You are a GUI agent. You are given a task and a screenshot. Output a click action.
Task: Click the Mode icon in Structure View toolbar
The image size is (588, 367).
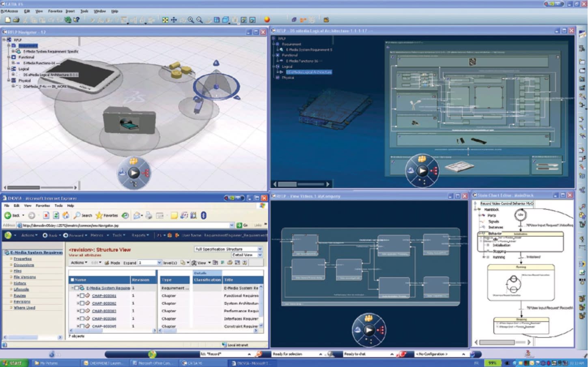click(x=107, y=263)
